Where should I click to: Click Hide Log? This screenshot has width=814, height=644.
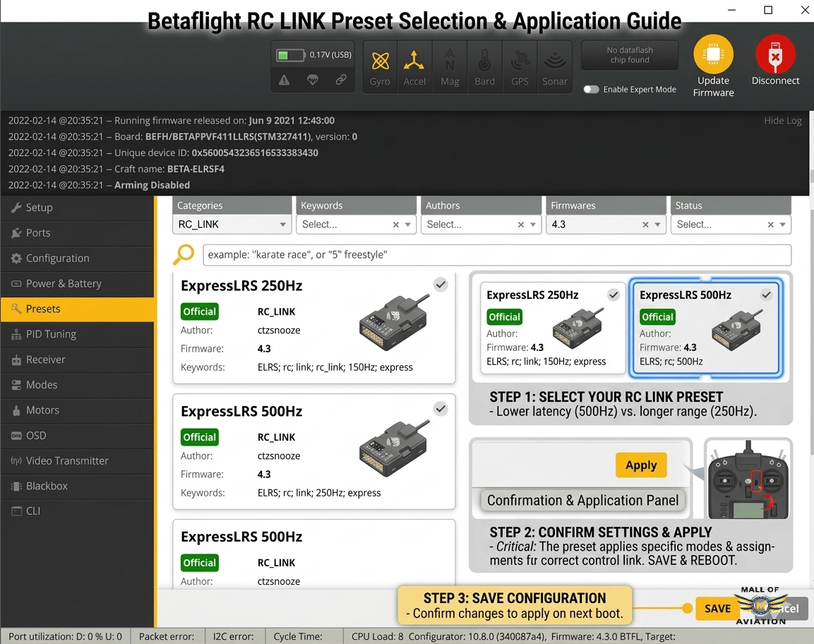tap(782, 120)
